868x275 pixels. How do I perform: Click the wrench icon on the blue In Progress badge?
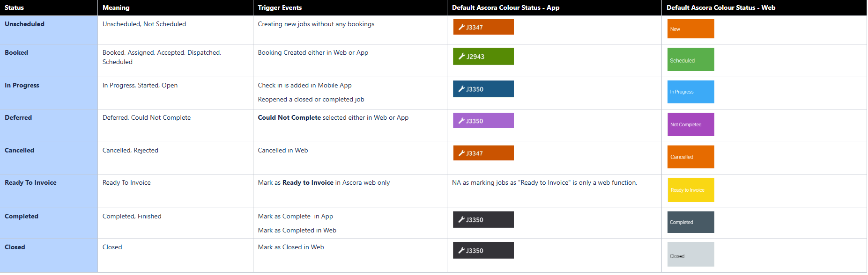pos(461,89)
